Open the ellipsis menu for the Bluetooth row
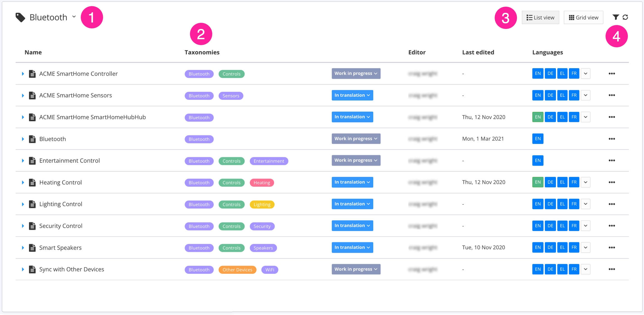644x315 pixels. click(612, 139)
